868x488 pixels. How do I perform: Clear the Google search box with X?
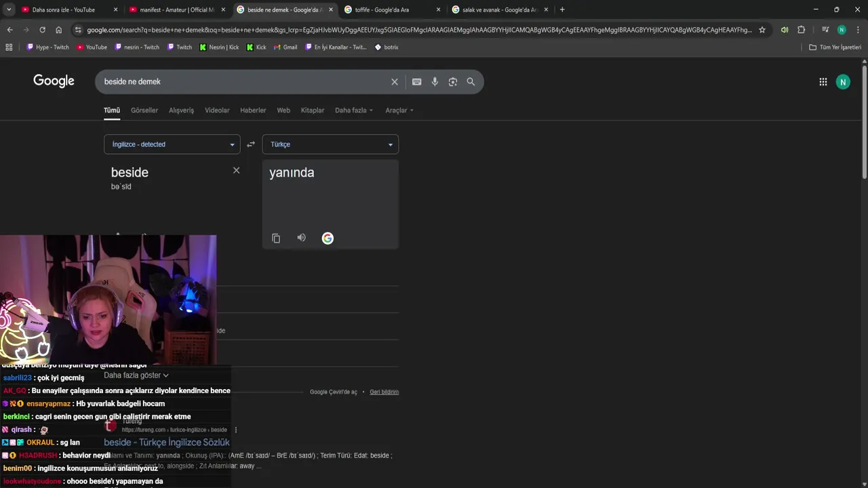[x=395, y=81]
